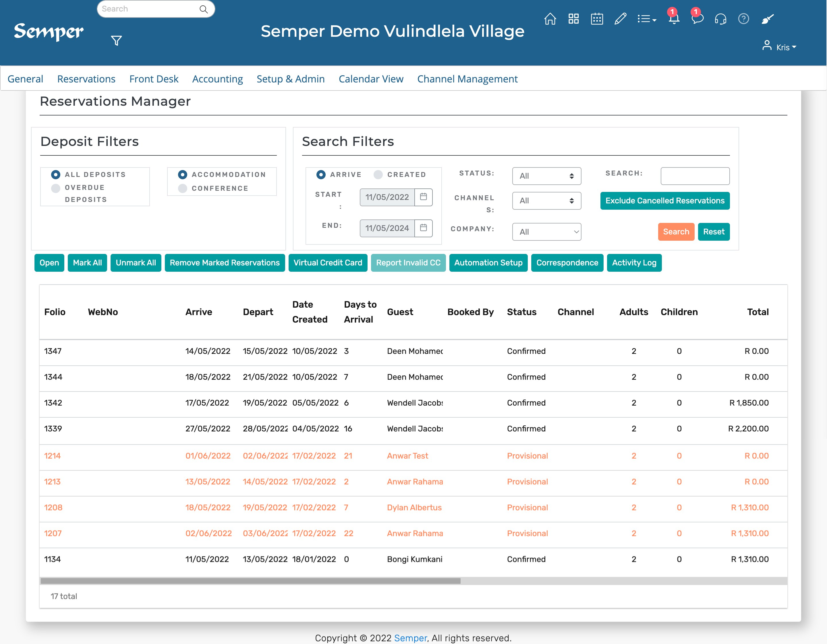The width and height of the screenshot is (827, 644).
Task: Click the filter funnel icon below the search box
Action: click(116, 40)
